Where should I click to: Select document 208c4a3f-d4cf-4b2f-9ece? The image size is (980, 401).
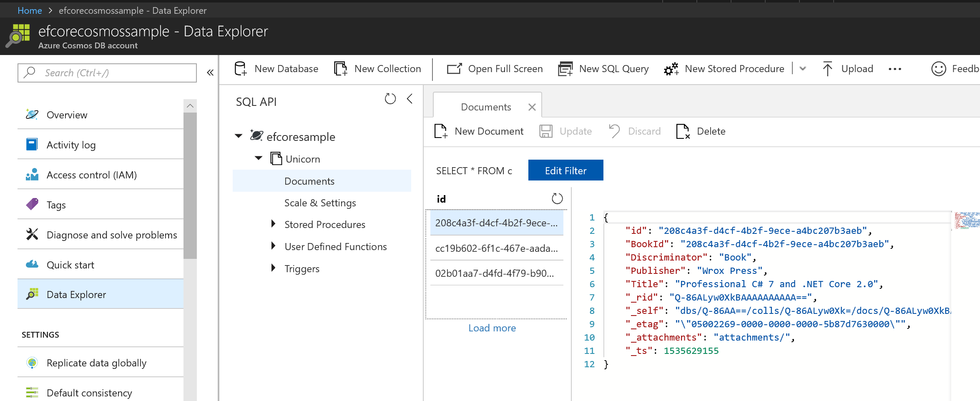click(x=497, y=223)
